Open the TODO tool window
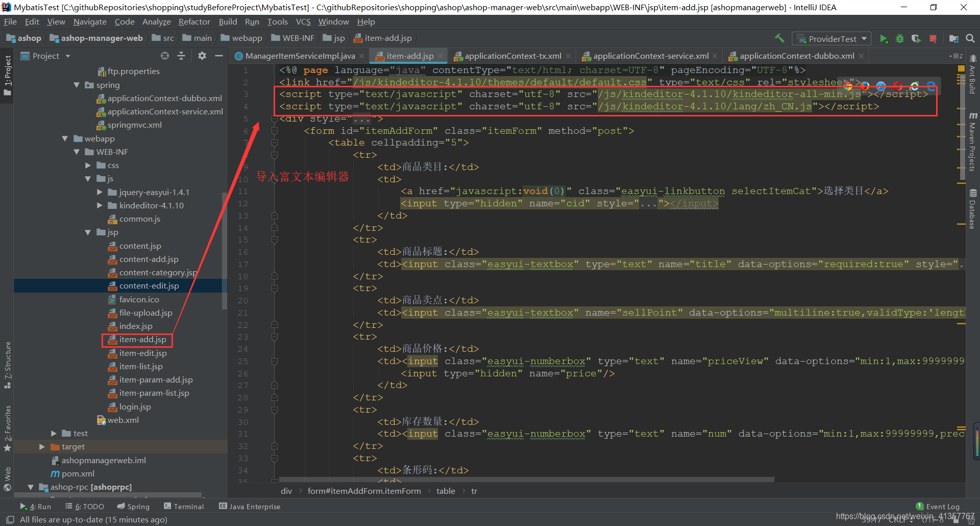 coord(85,507)
